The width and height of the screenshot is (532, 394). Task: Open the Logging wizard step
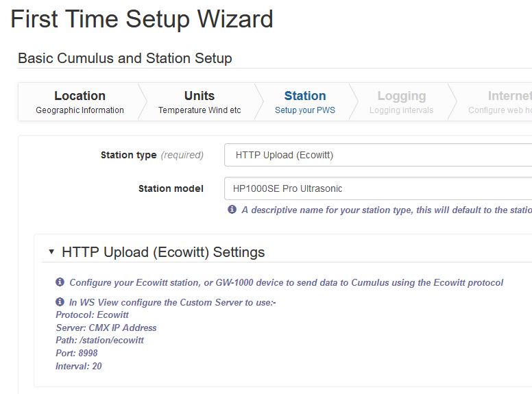point(401,101)
